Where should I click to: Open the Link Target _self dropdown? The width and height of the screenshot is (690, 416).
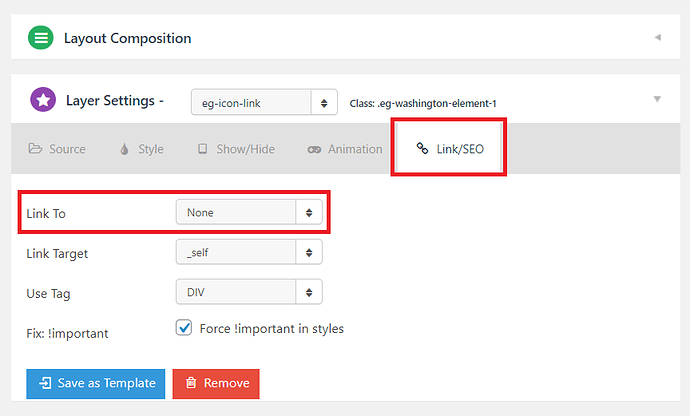(249, 252)
